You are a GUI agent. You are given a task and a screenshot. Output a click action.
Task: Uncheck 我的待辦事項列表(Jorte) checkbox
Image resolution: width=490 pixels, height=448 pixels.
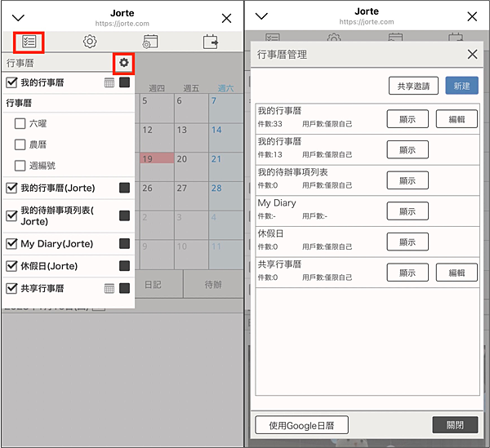(x=11, y=215)
